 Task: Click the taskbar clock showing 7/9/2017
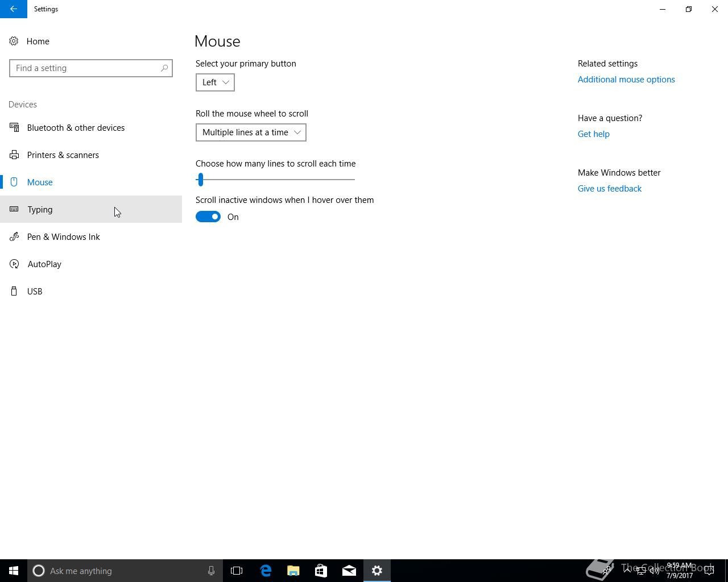click(x=680, y=571)
